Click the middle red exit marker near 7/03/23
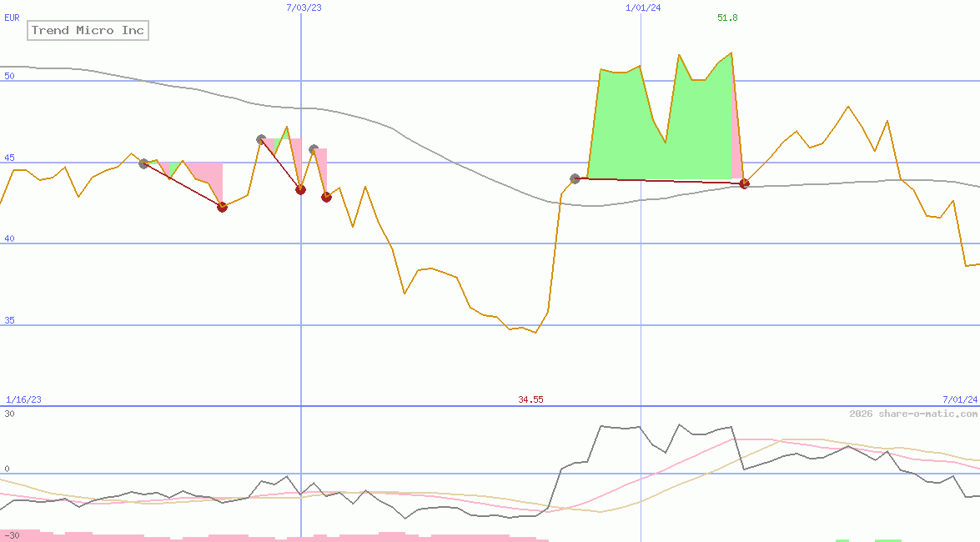The image size is (980, 542). 300,189
